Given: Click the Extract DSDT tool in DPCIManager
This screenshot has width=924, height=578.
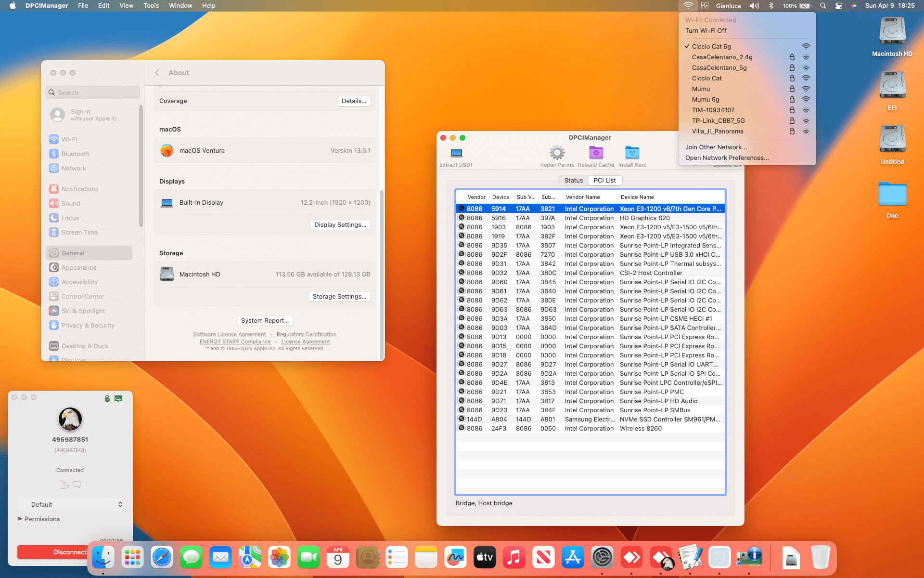Looking at the screenshot, I should [x=455, y=154].
